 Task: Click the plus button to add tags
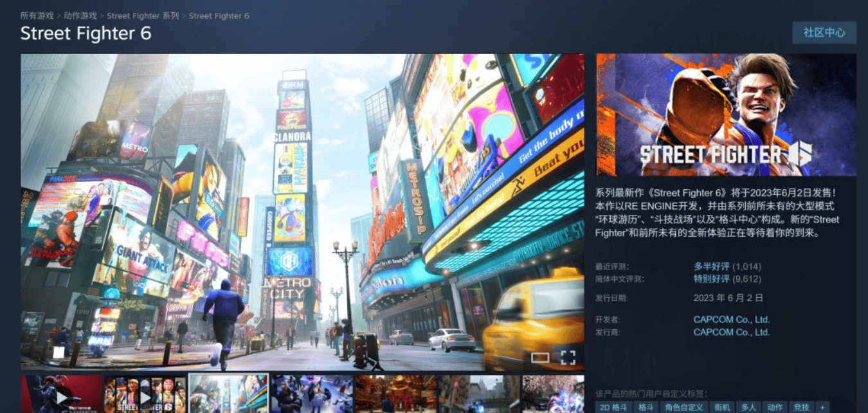coord(822,407)
